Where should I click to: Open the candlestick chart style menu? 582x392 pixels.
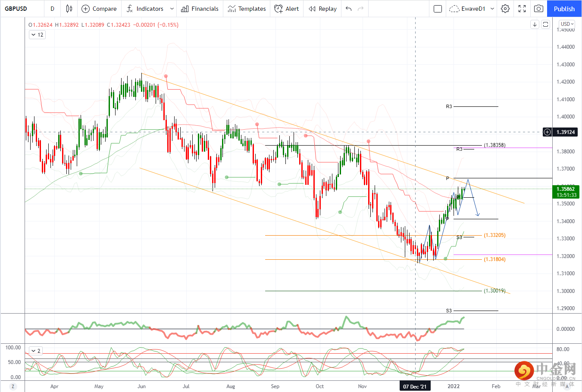69,9
